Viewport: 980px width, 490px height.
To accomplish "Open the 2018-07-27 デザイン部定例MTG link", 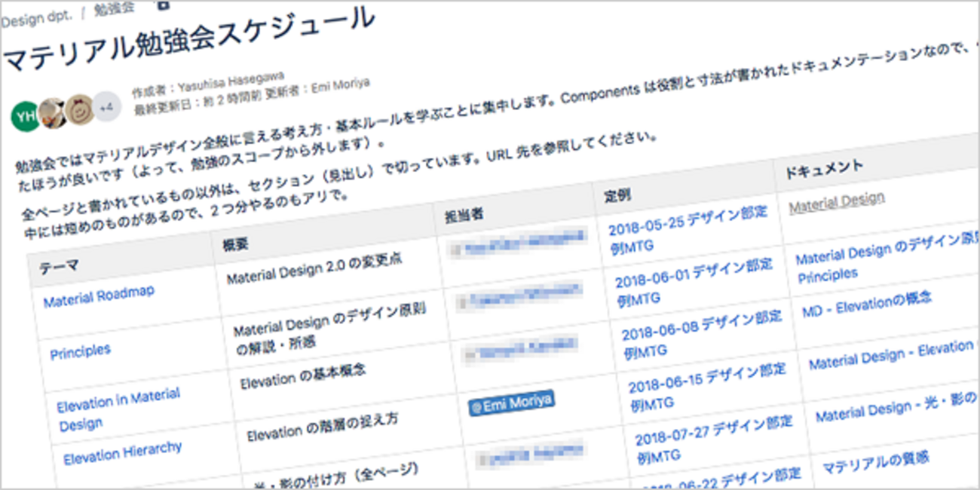I will point(715,439).
